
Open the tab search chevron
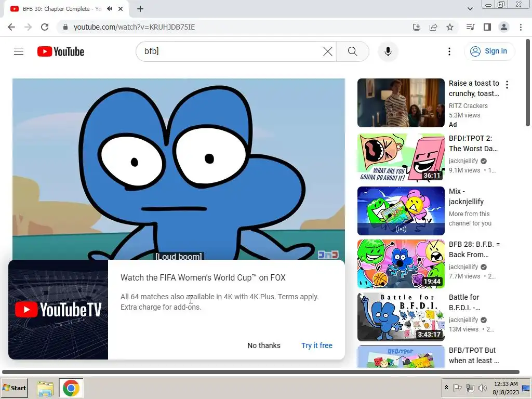(x=470, y=9)
